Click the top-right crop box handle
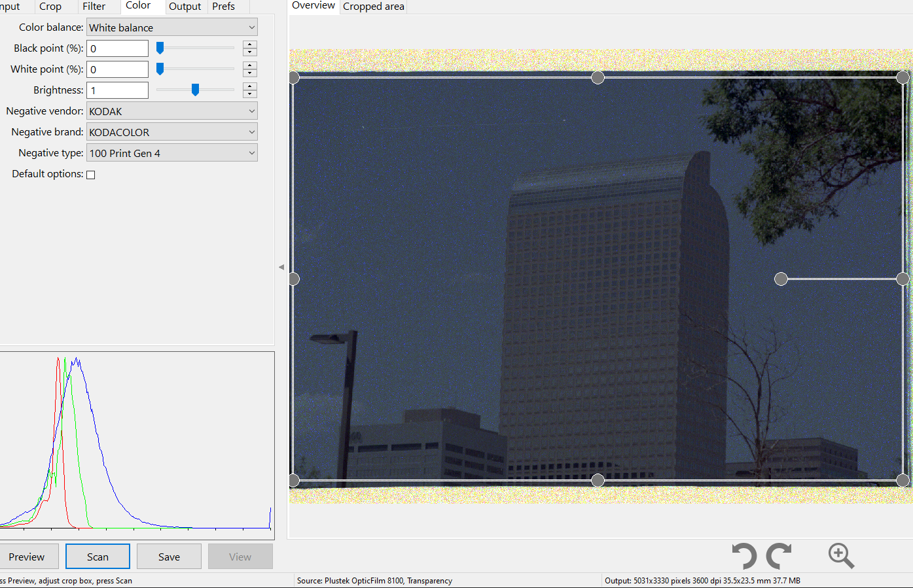This screenshot has width=913, height=588. click(903, 78)
